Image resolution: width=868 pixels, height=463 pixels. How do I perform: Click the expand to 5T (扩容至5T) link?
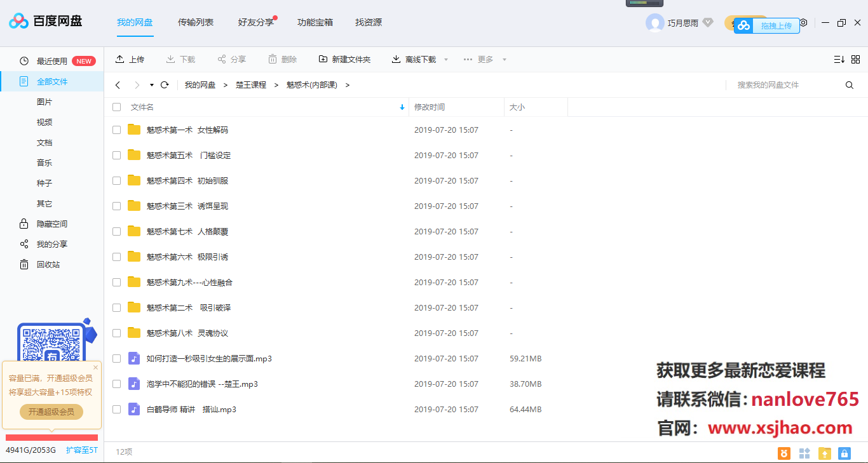click(82, 450)
